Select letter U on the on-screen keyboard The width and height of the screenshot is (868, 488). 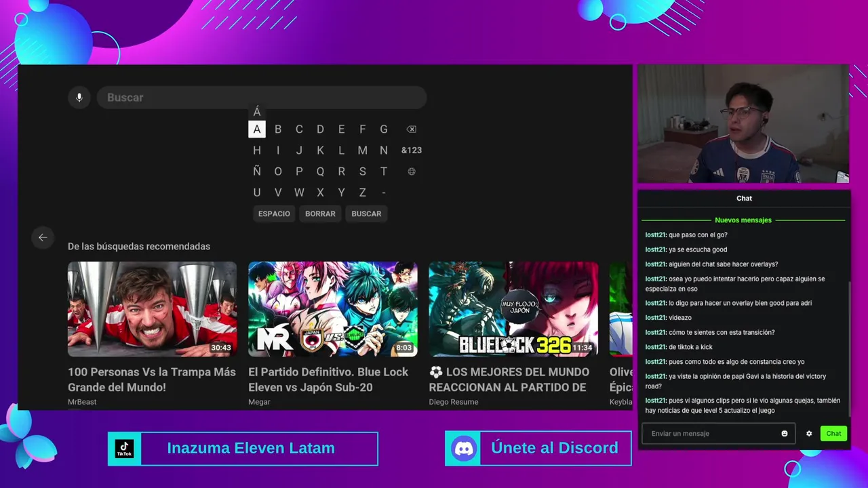click(256, 192)
